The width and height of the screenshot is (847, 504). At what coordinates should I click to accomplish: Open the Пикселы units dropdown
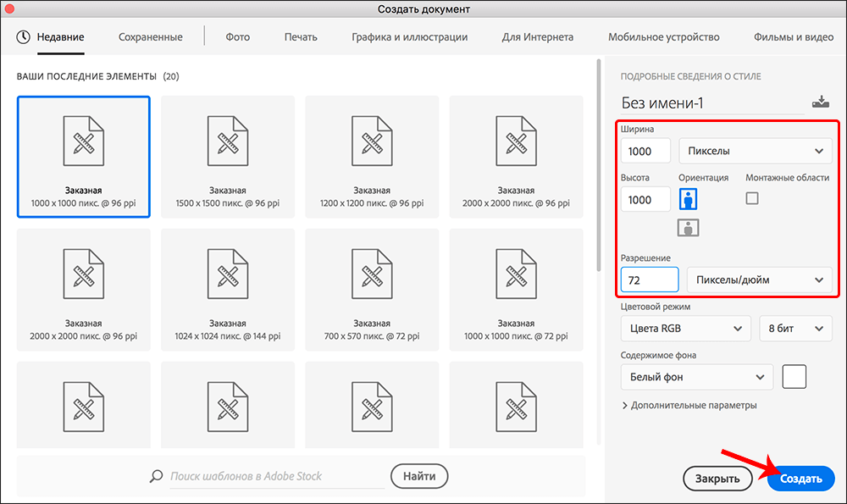755,151
